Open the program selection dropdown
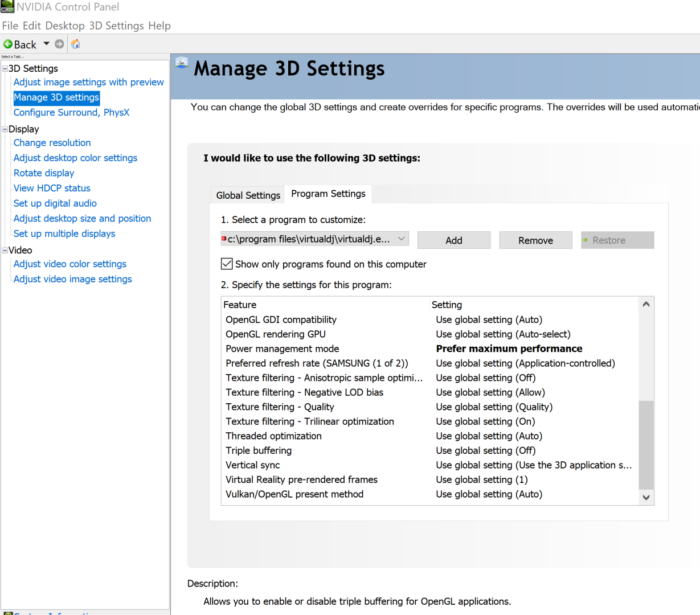 402,239
